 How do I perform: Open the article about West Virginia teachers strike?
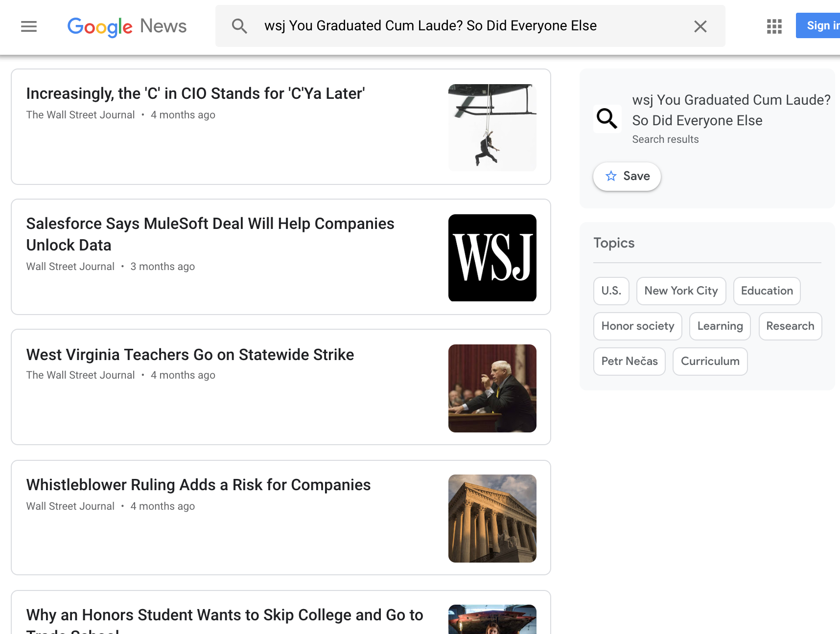[x=190, y=354]
